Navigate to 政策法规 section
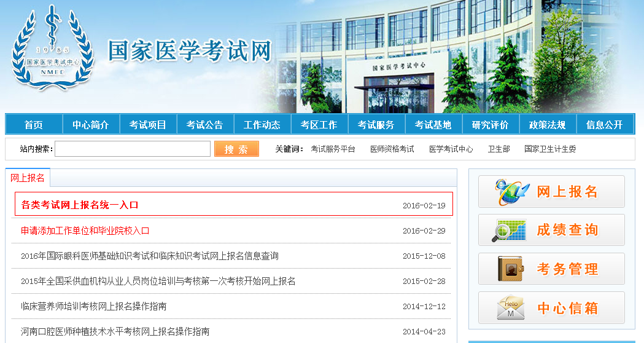Viewport: 644px width, 343px height. point(548,125)
